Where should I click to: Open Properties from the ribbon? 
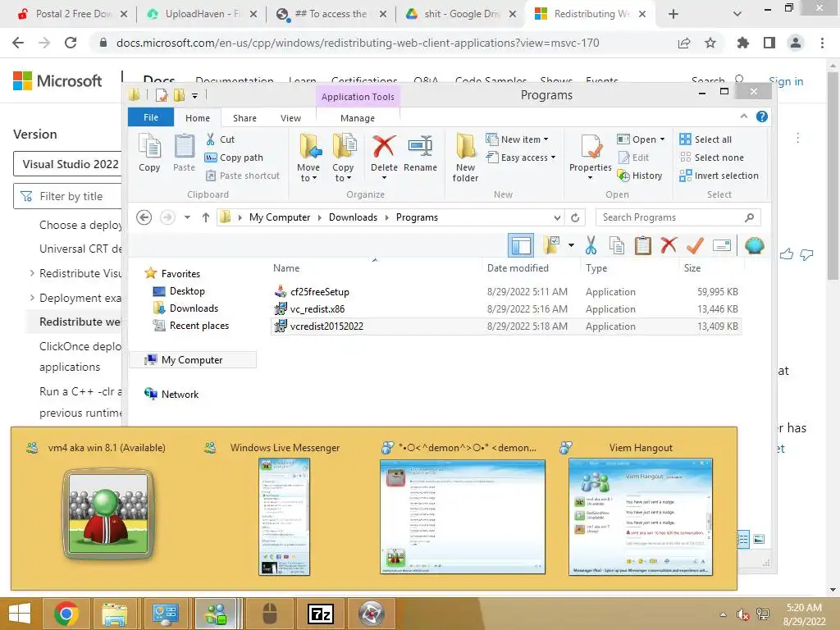point(591,157)
